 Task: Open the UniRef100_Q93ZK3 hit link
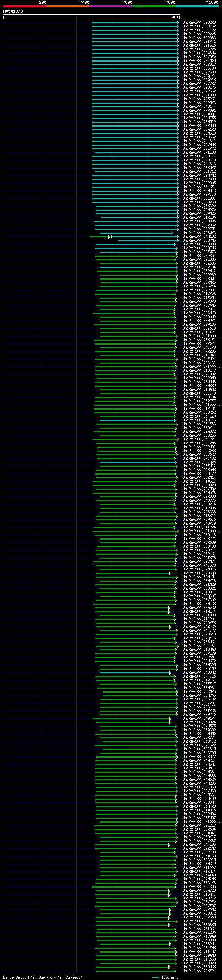[x=199, y=23]
